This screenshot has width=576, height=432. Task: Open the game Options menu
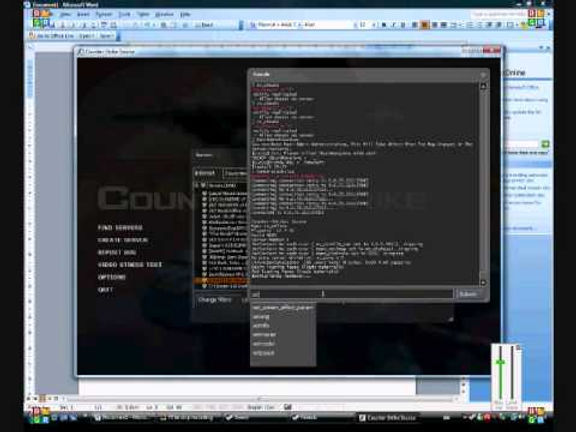112,277
